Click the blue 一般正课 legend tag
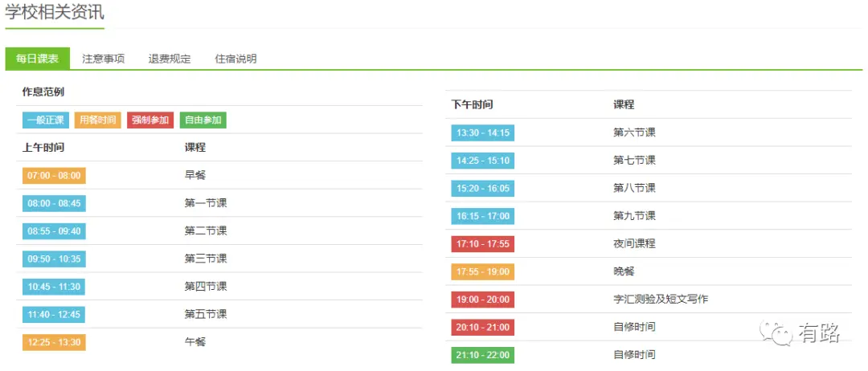This screenshot has height=371, width=868. tap(45, 120)
